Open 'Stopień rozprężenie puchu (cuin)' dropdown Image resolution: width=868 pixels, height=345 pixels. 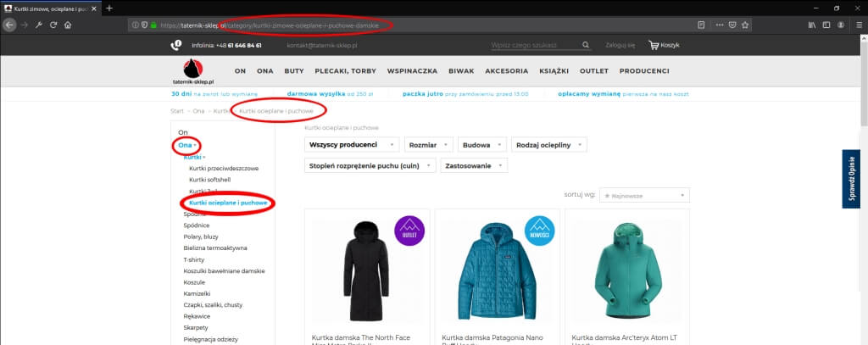(x=370, y=165)
